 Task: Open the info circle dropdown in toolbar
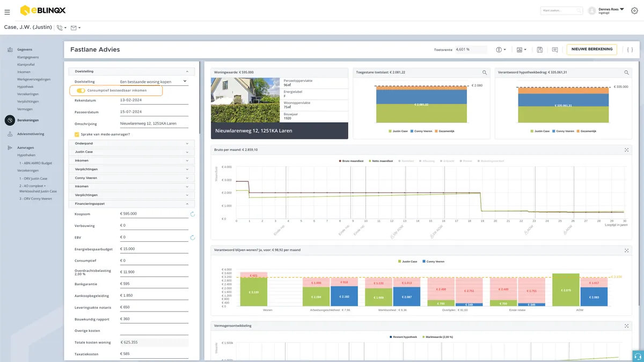[x=501, y=49]
